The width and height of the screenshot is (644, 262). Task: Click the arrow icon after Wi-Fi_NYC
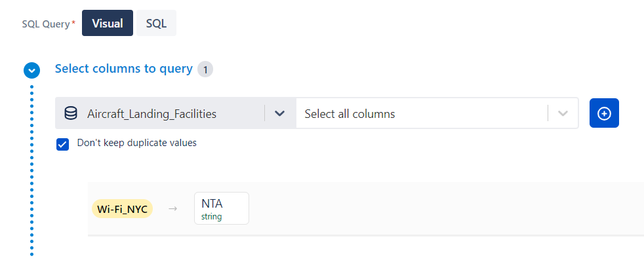[x=173, y=209]
